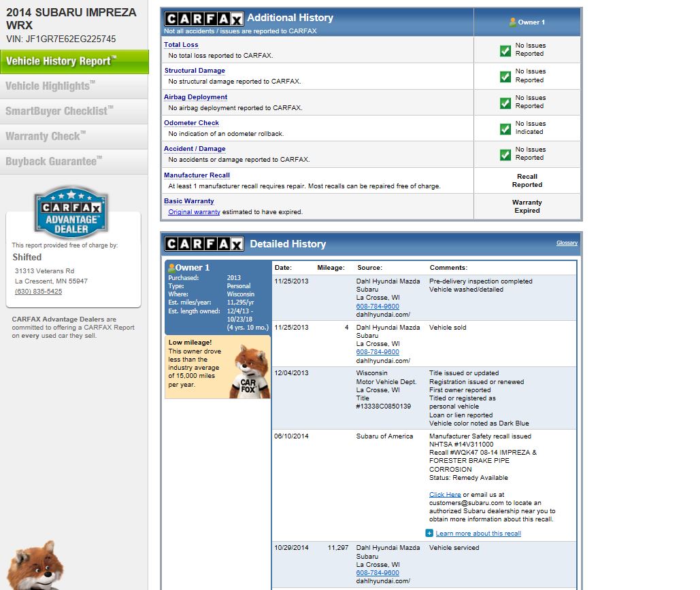The width and height of the screenshot is (700, 590).
Task: Open the Airbag Deployment link
Action: (195, 97)
